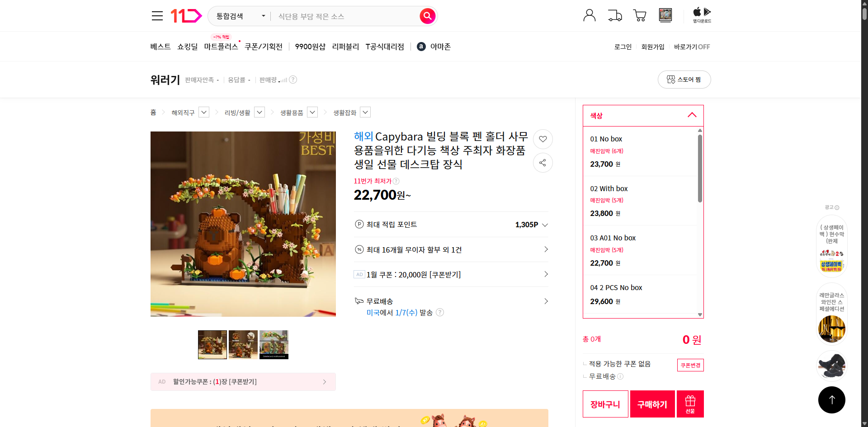Click the 선물 gift button
This screenshot has width=868, height=427.
pos(689,404)
